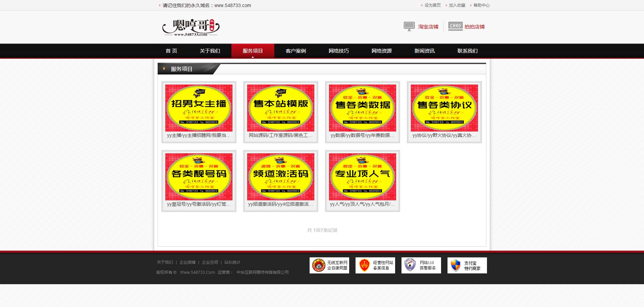The width and height of the screenshot is (644, 307).
Task: Open the 拍拍店铺 link
Action: (x=474, y=27)
